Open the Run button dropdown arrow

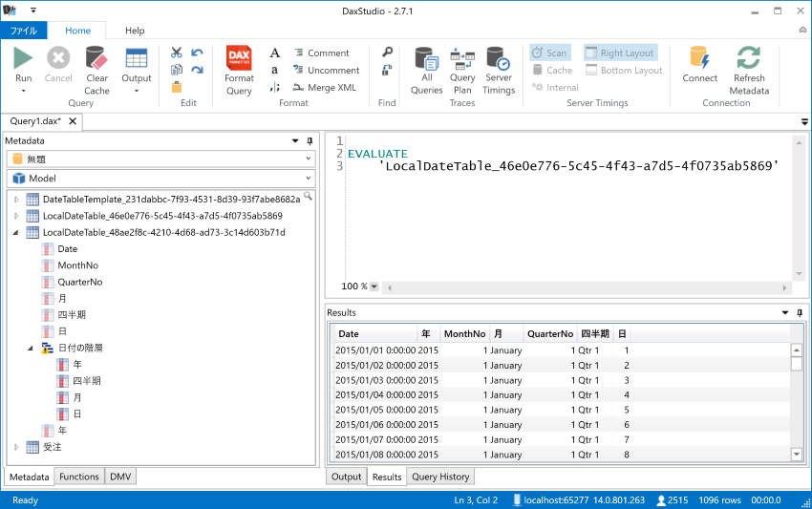[x=23, y=91]
